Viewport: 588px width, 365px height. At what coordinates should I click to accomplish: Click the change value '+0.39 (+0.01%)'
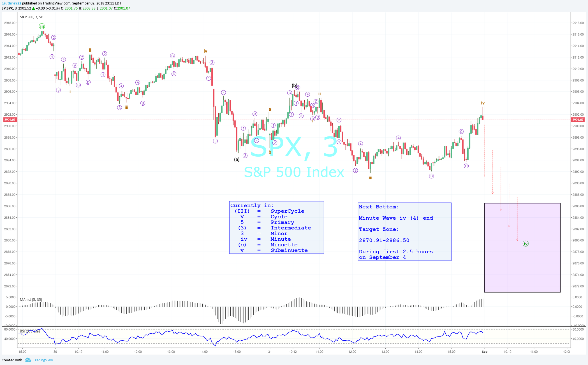click(x=48, y=8)
